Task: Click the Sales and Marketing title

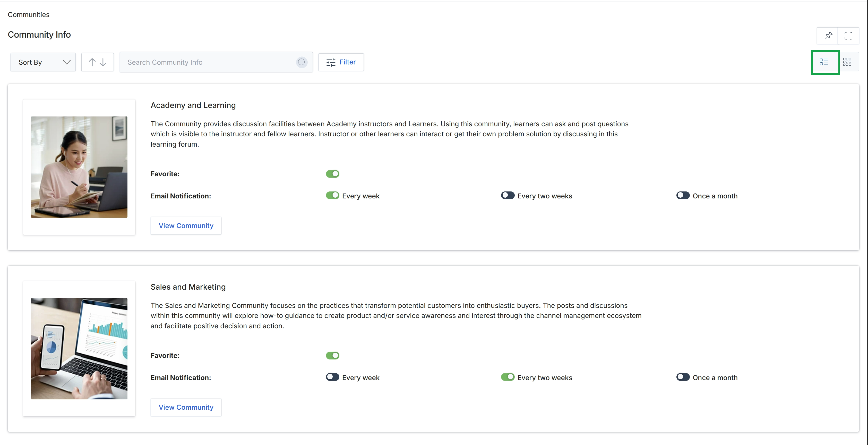Action: click(x=188, y=287)
